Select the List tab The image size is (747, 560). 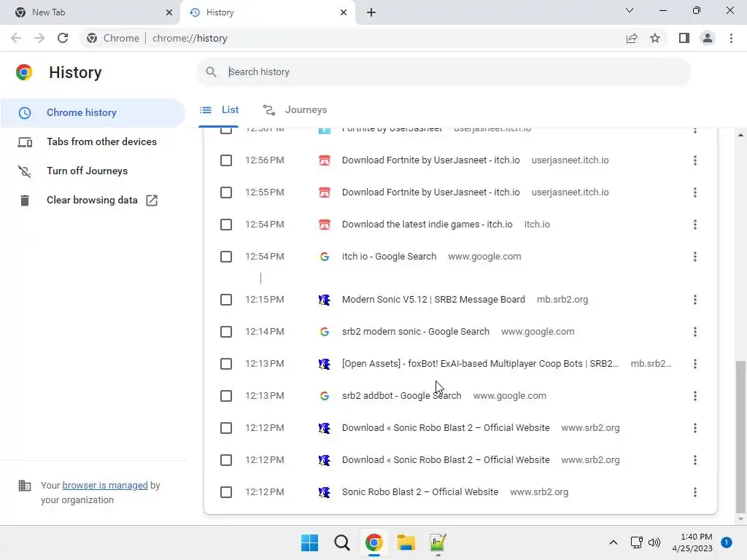pyautogui.click(x=219, y=110)
